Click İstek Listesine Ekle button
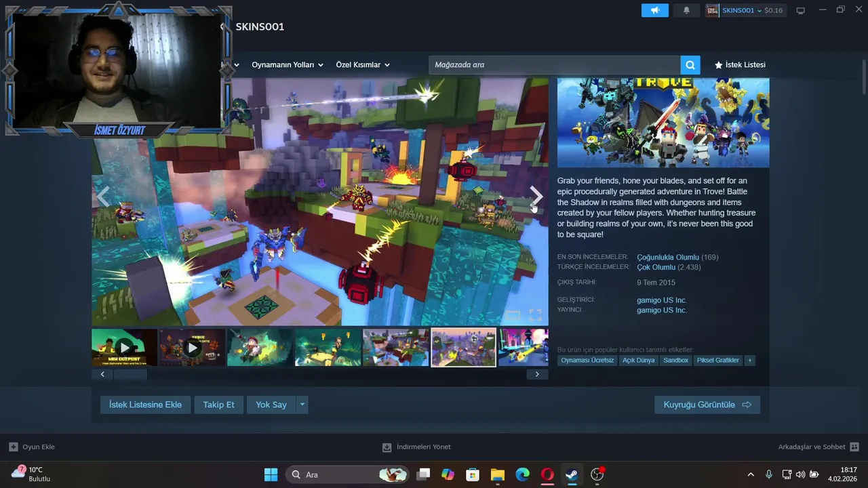Viewport: 868px width, 488px height. tap(145, 405)
